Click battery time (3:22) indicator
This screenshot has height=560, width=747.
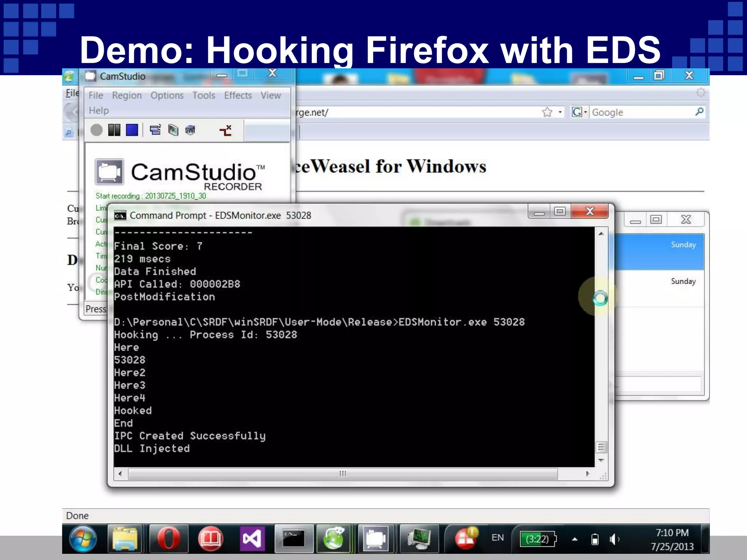click(x=538, y=539)
